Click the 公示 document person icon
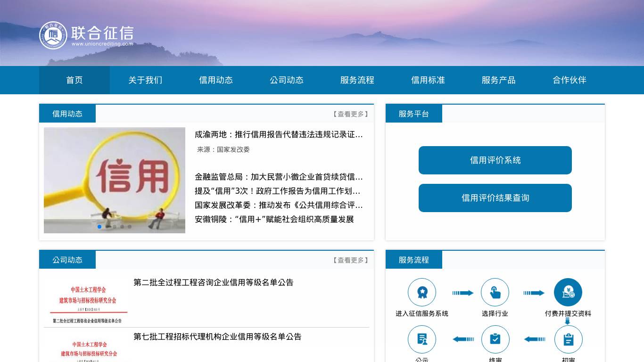Image resolution: width=644 pixels, height=362 pixels. pos(422,339)
